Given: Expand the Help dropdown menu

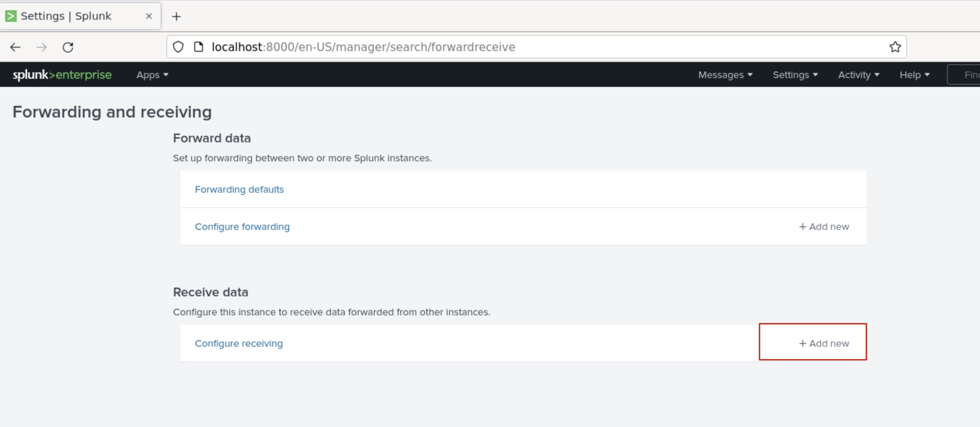Looking at the screenshot, I should (915, 75).
